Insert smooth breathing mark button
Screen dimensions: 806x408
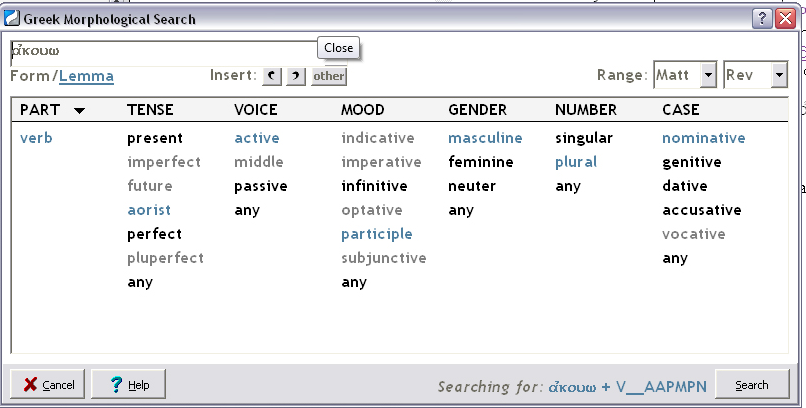click(296, 76)
